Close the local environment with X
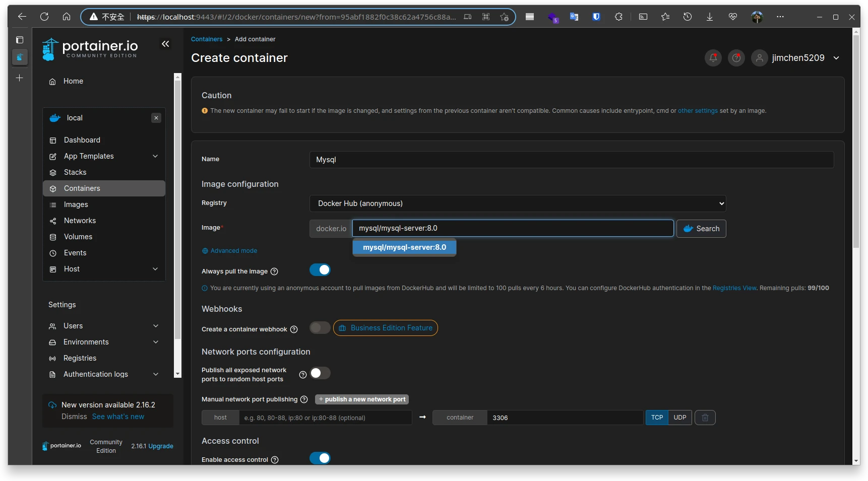Image resolution: width=868 pixels, height=481 pixels. point(156,118)
